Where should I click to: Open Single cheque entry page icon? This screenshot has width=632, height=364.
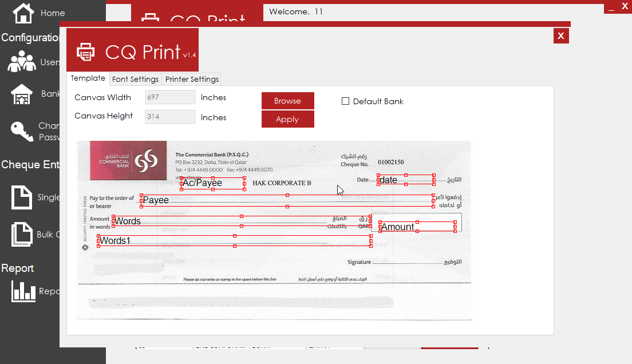(x=22, y=197)
